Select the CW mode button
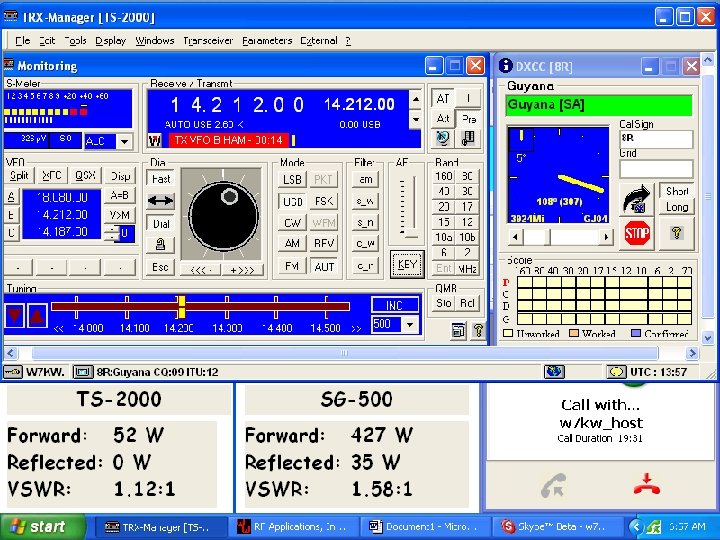This screenshot has height=540, width=720. (292, 223)
